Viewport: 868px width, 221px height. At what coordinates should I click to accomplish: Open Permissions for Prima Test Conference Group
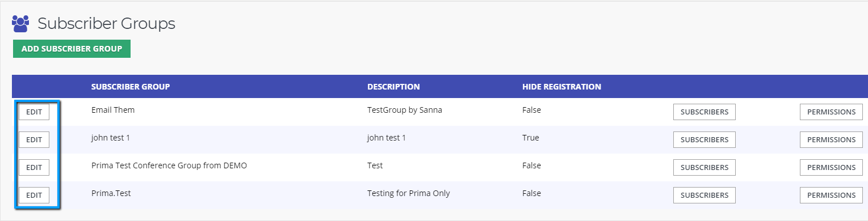(x=831, y=167)
